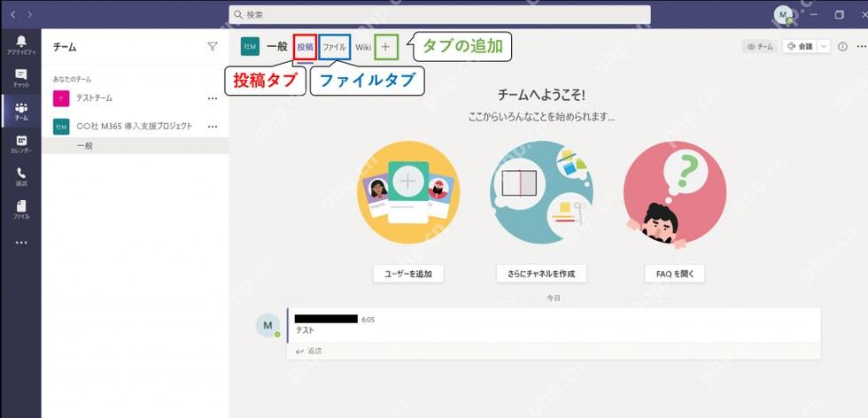Open the Activity feed in sidebar
The height and width of the screenshot is (418, 868).
(21, 44)
